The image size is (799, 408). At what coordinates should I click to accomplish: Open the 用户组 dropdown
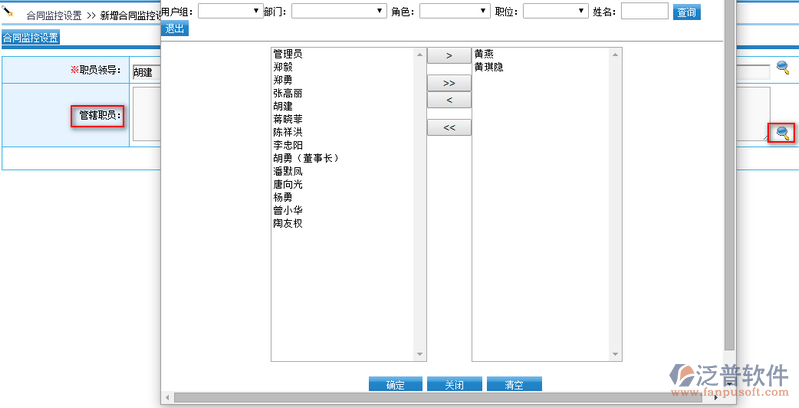(230, 11)
